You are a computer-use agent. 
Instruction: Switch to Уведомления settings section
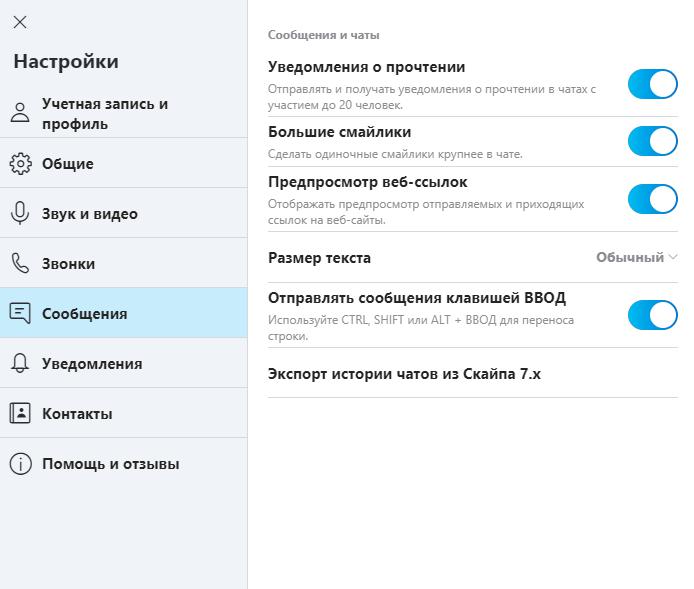coord(123,363)
